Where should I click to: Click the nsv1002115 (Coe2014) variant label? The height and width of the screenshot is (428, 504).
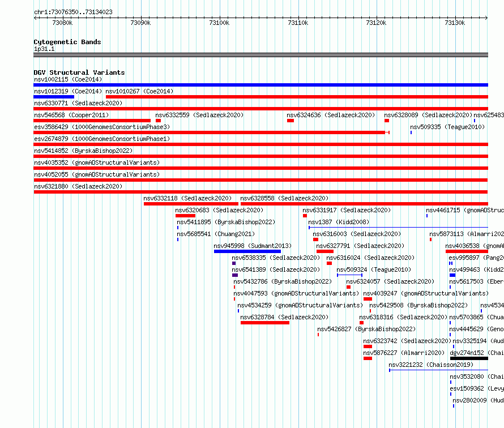pos(68,79)
